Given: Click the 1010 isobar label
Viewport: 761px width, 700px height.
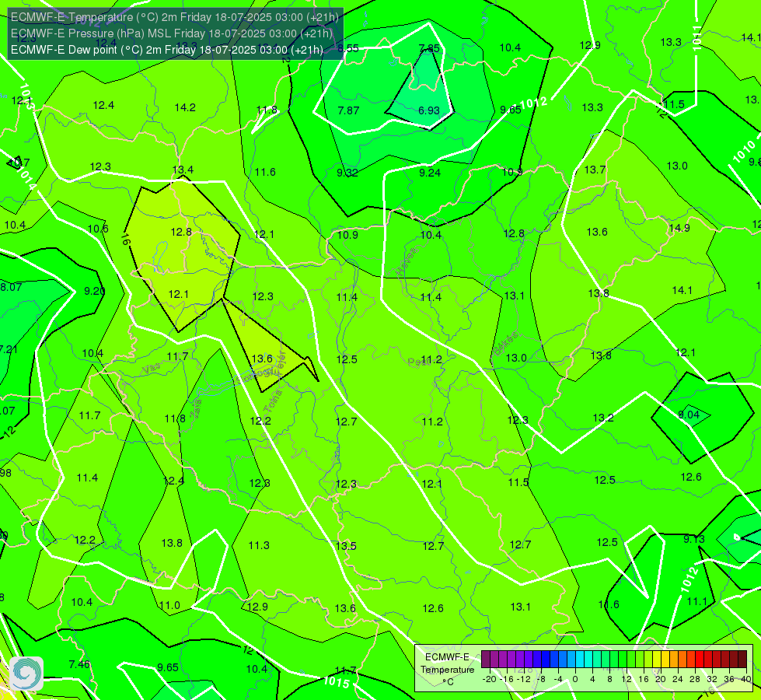Looking at the screenshot, I should tap(744, 152).
